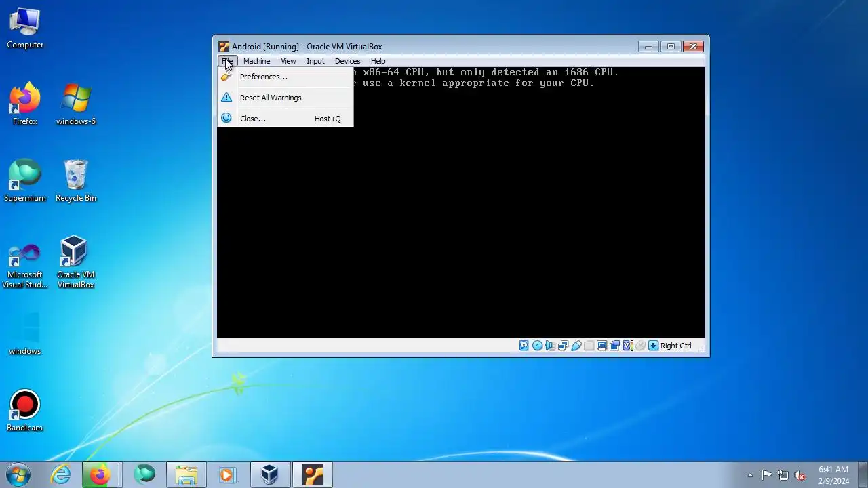Minimize the Android VirtualBox window

[x=648, y=47]
